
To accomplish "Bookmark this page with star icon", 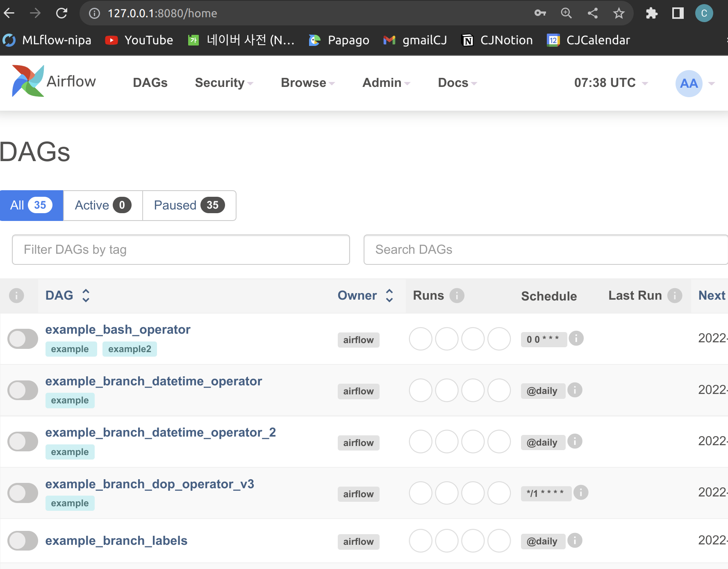I will coord(619,14).
